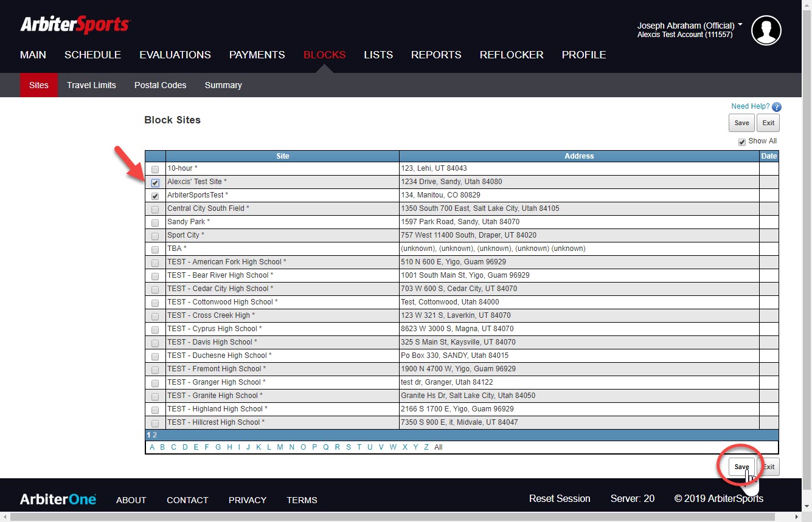This screenshot has width=812, height=522.
Task: Open the ABOUT footer link
Action: pyautogui.click(x=131, y=500)
